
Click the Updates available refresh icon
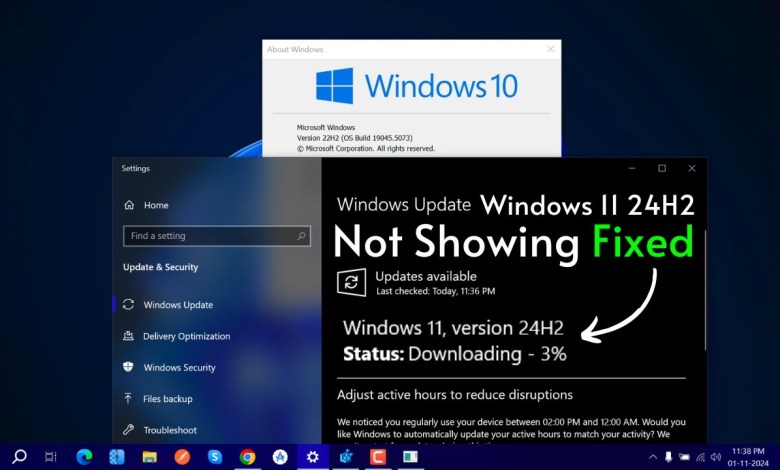(x=351, y=282)
